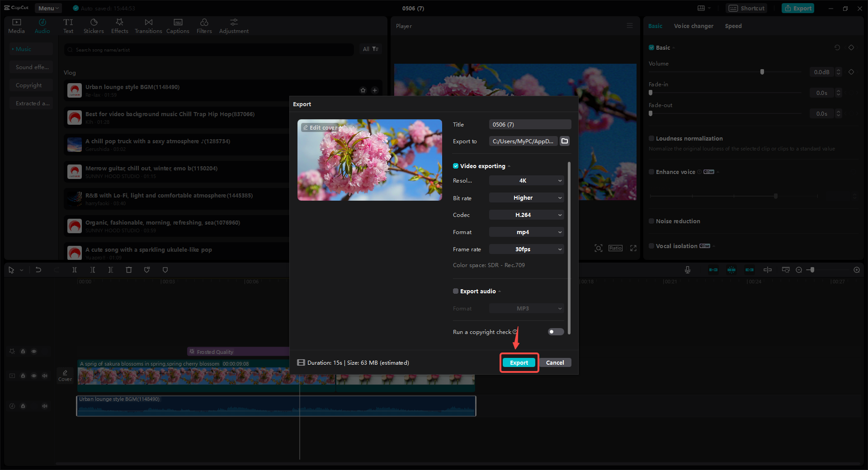Cancel the export dialog
This screenshot has height=470, width=868.
click(555, 362)
